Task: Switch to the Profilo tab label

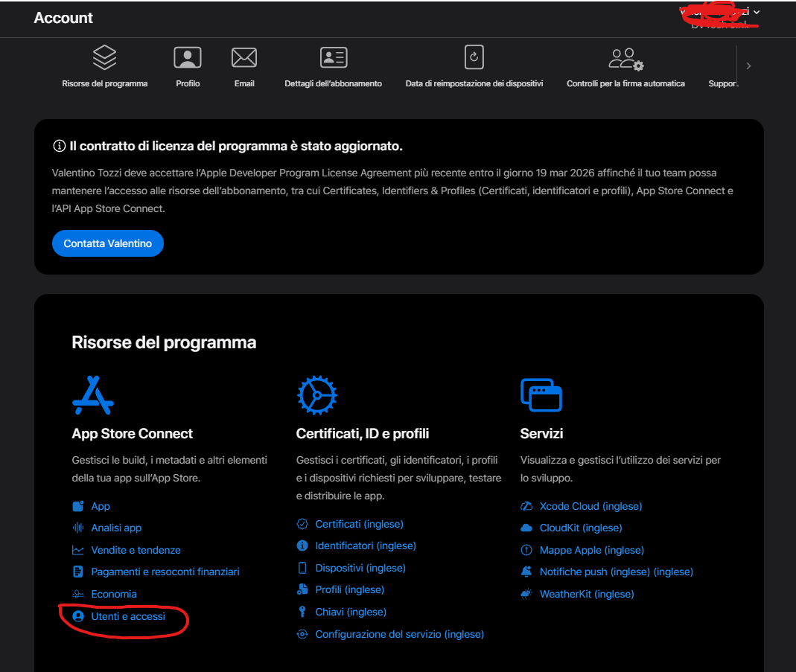Action: coord(188,83)
